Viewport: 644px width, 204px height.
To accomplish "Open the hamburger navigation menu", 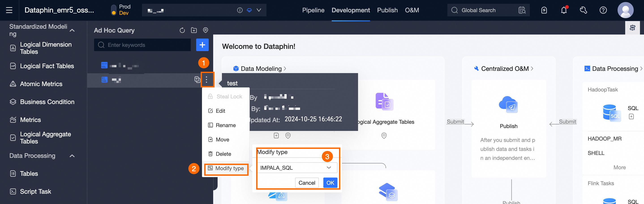I will tap(9, 10).
